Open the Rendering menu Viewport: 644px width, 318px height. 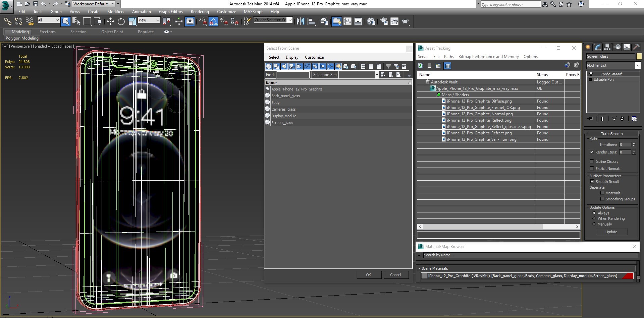(x=200, y=12)
